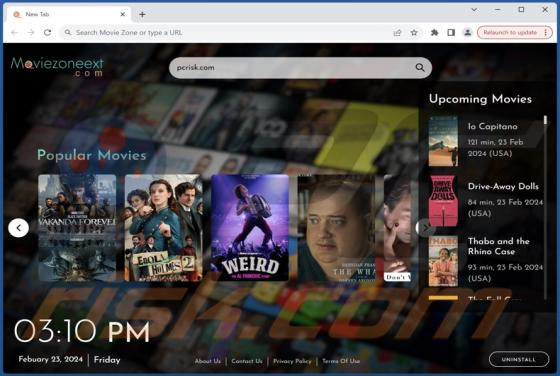Open the Don't Worry Darling partial poster
Viewport: 560px width, 376px height.
pos(398,227)
